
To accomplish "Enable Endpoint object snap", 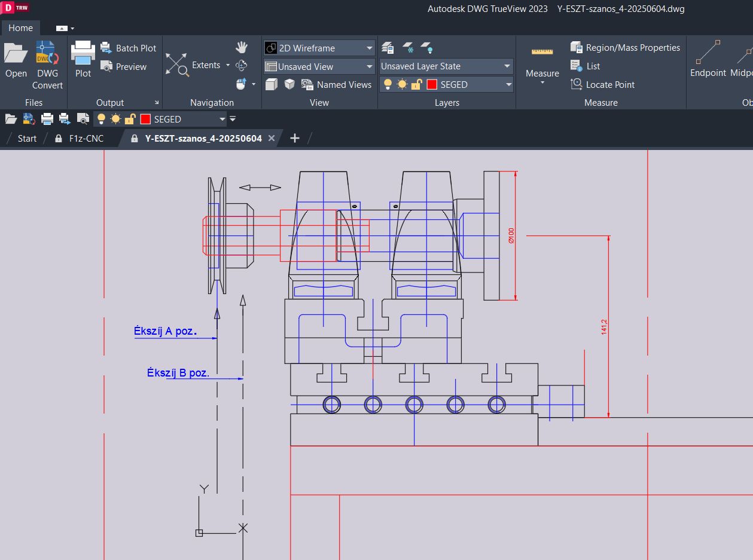I will (x=708, y=60).
